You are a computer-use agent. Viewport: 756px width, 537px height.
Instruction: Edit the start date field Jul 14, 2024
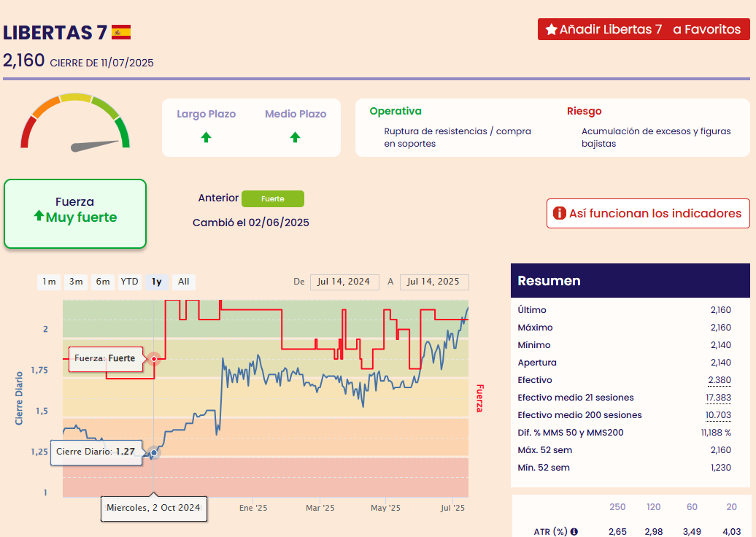[x=344, y=282]
